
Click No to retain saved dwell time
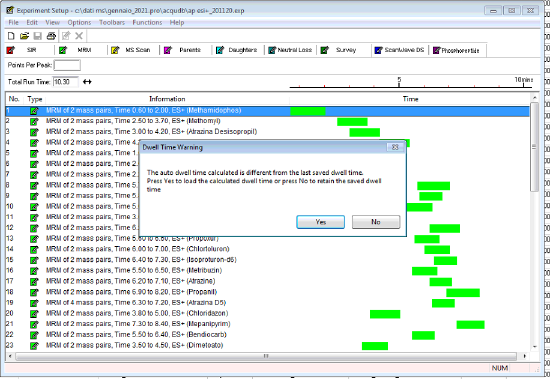click(376, 222)
